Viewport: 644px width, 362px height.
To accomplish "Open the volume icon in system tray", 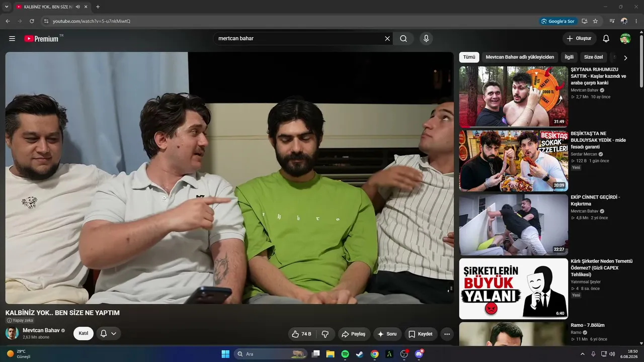I will coord(612,354).
